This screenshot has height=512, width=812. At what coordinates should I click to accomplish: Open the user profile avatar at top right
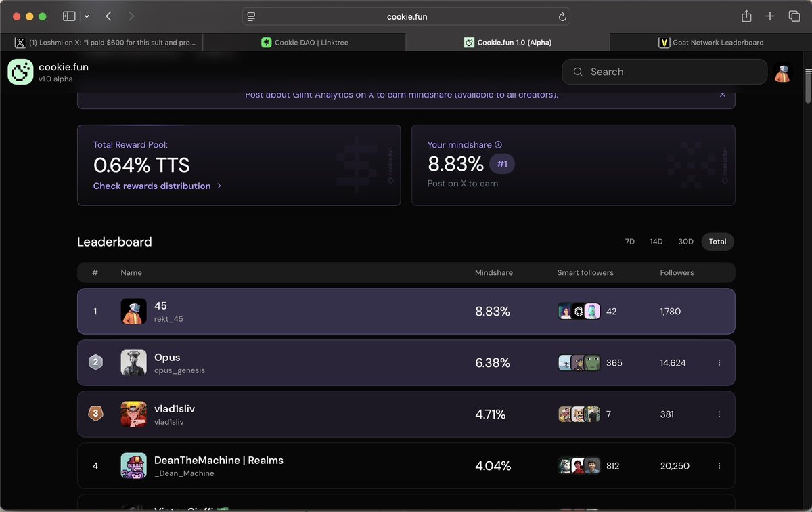[x=783, y=72]
